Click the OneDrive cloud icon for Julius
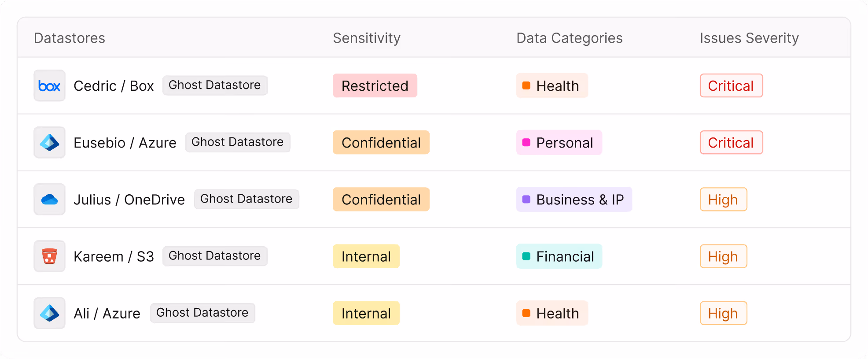868x359 pixels. coord(49,200)
